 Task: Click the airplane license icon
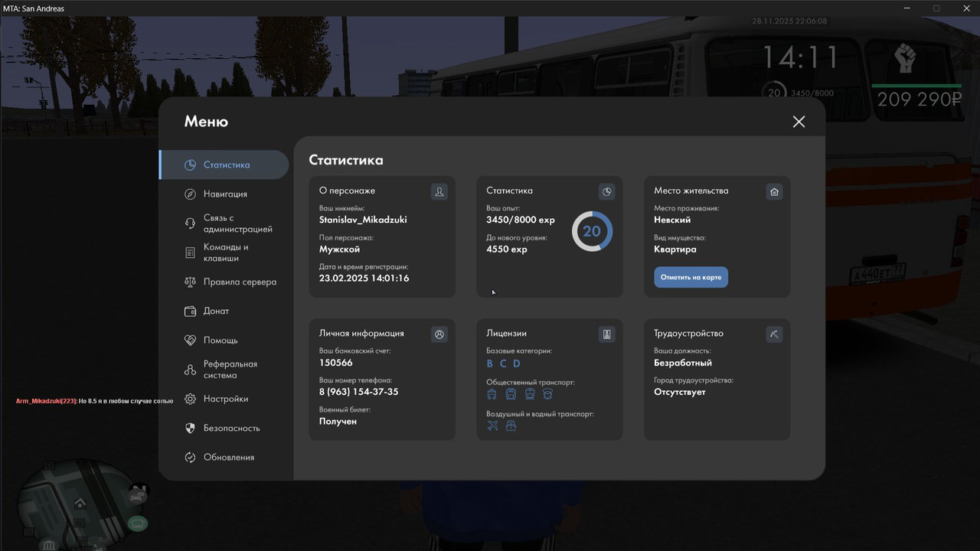click(492, 425)
